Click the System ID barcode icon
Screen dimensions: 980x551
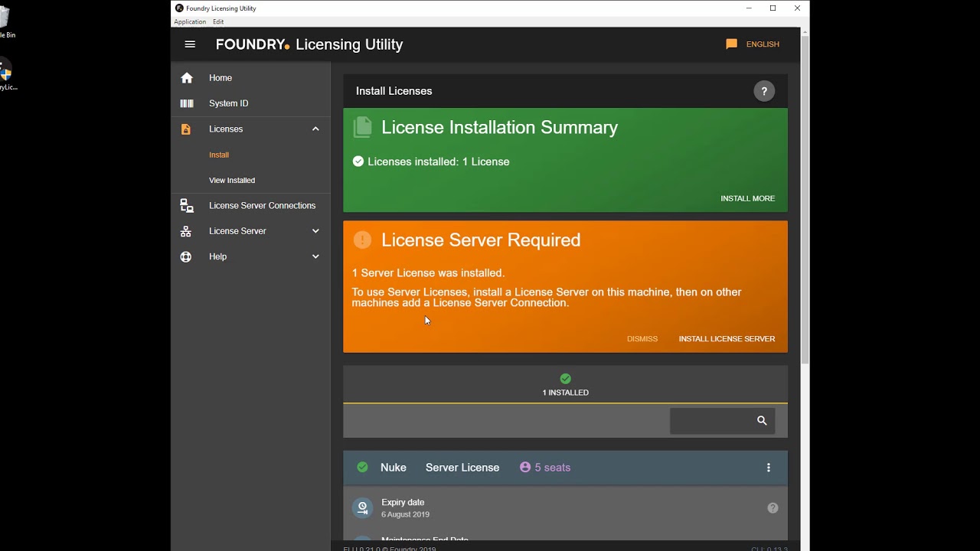[186, 103]
